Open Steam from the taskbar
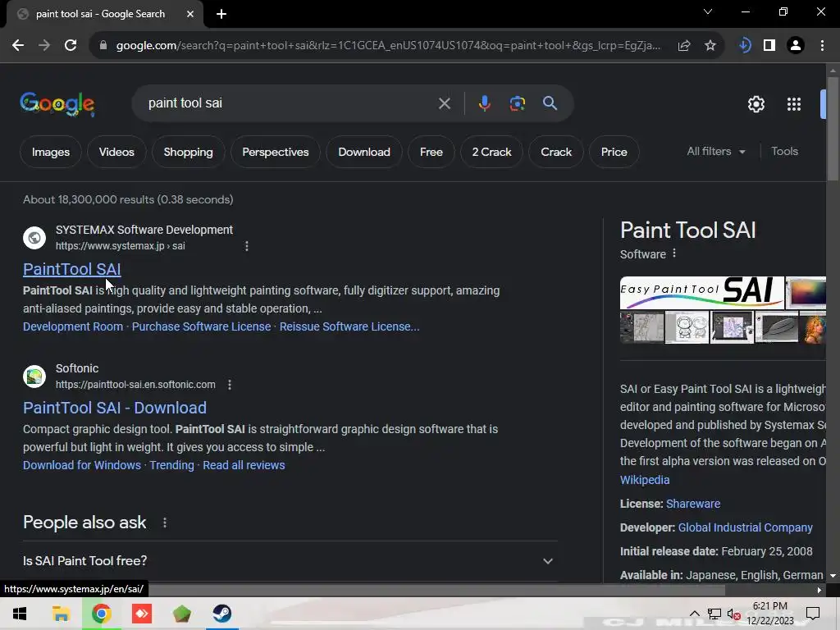 (222, 614)
